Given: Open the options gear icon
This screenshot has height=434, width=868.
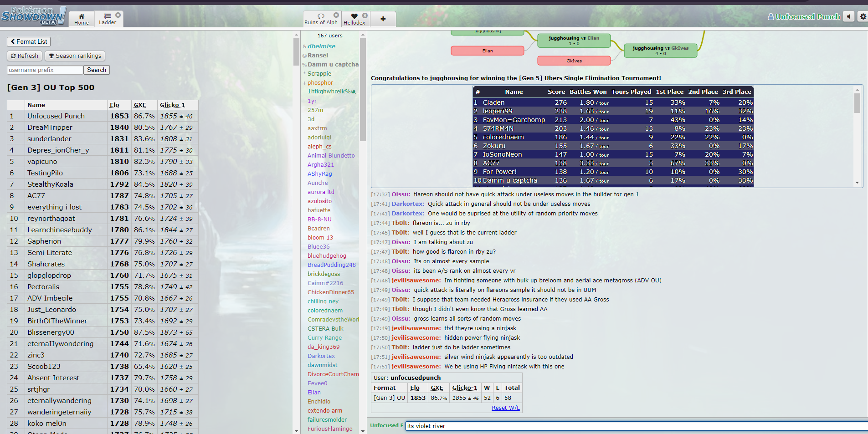Looking at the screenshot, I should tap(863, 16).
